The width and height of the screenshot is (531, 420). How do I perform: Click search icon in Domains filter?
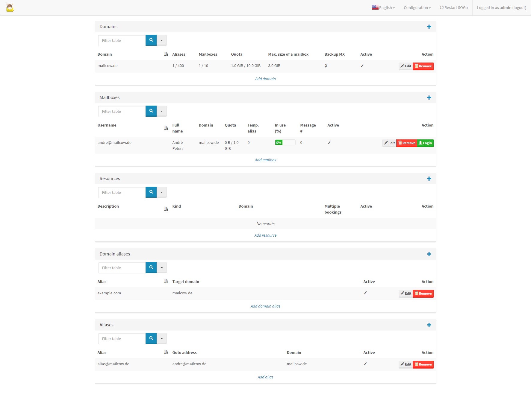pos(151,40)
